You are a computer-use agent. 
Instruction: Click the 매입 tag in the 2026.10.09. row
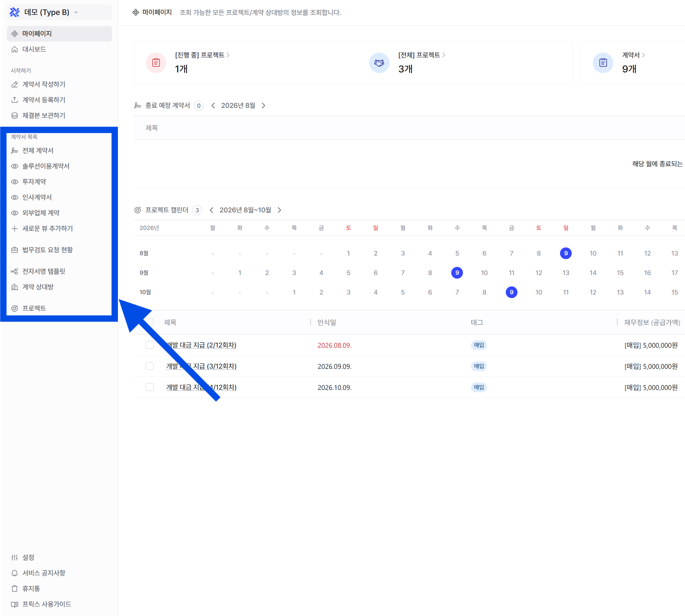click(479, 387)
